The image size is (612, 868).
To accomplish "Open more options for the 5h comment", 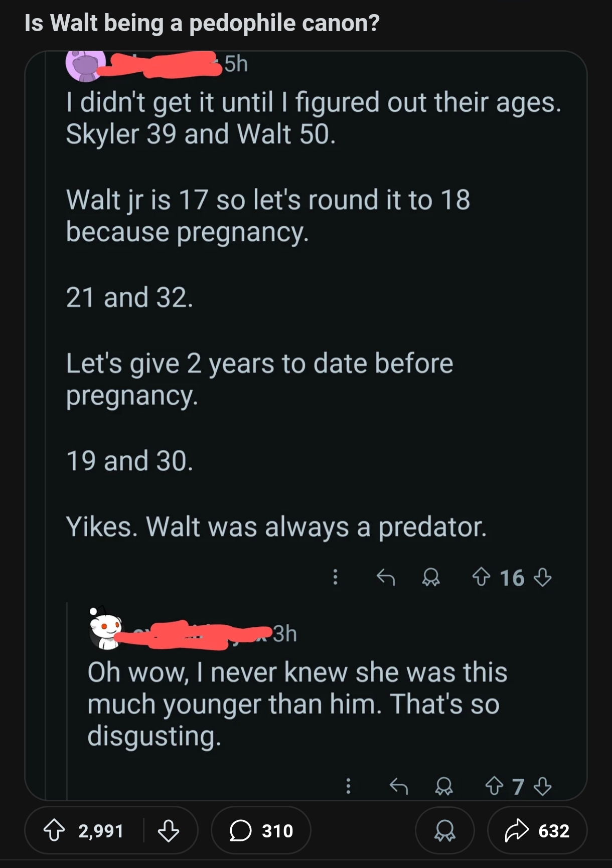I will click(336, 577).
